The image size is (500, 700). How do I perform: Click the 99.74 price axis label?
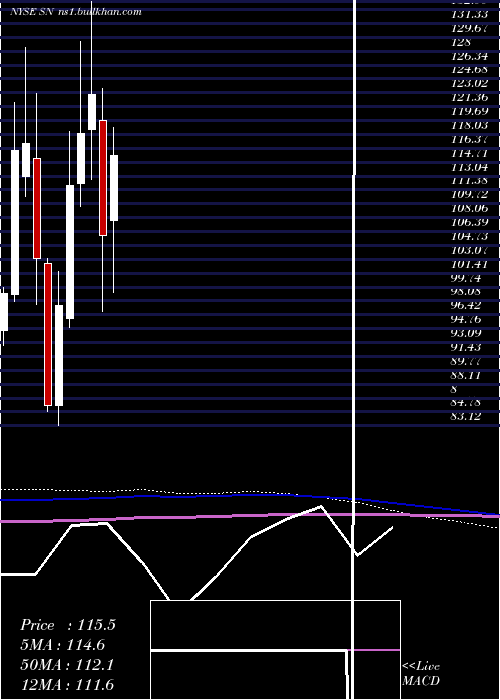pyautogui.click(x=467, y=278)
